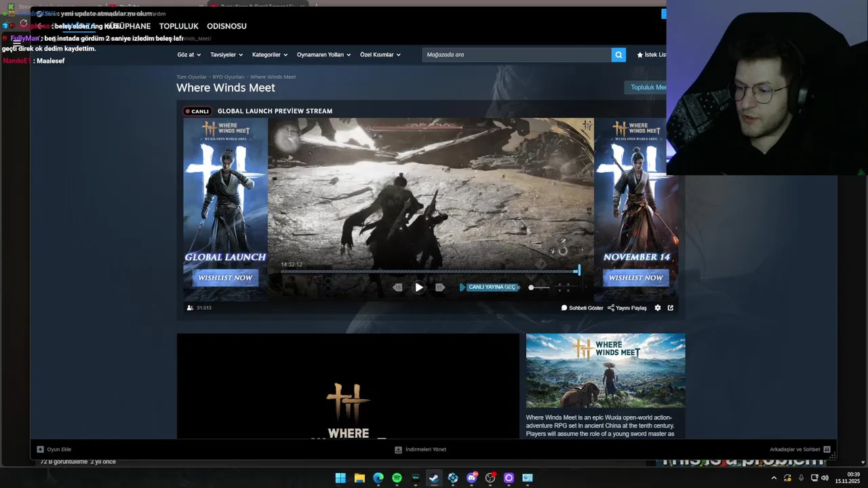This screenshot has width=868, height=488.
Task: Open Spotify from the taskbar
Action: tap(397, 478)
